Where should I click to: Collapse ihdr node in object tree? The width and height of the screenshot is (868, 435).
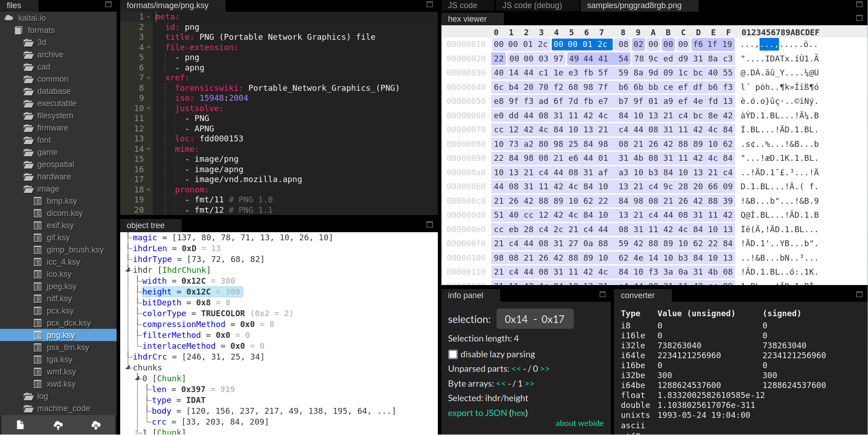point(128,270)
